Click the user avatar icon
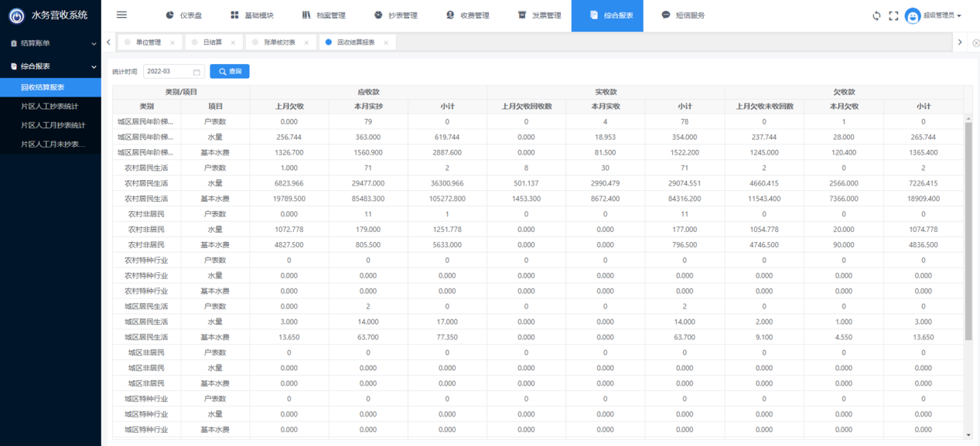This screenshot has height=446, width=980. click(913, 15)
